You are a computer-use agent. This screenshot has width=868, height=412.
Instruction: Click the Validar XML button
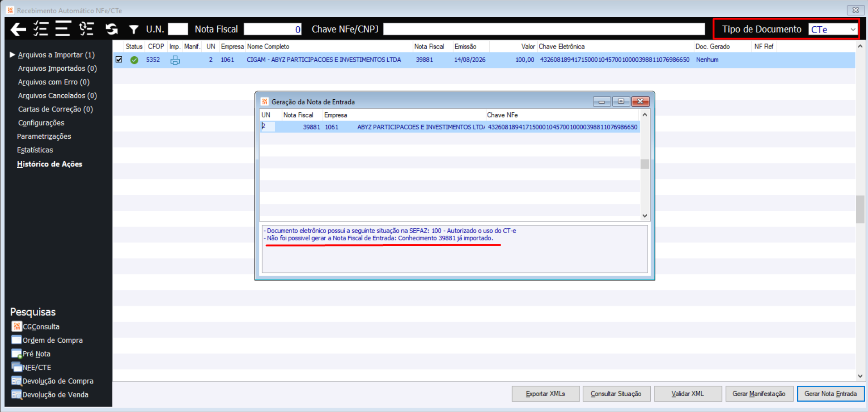click(x=688, y=394)
